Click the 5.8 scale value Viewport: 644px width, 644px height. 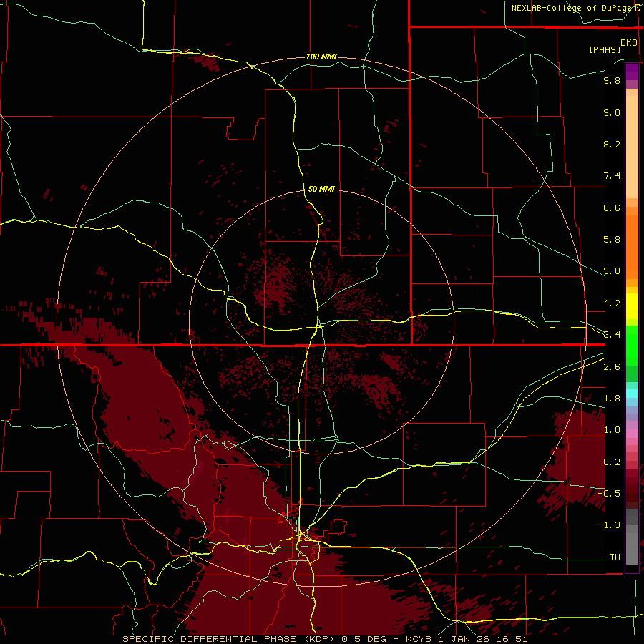(612, 240)
